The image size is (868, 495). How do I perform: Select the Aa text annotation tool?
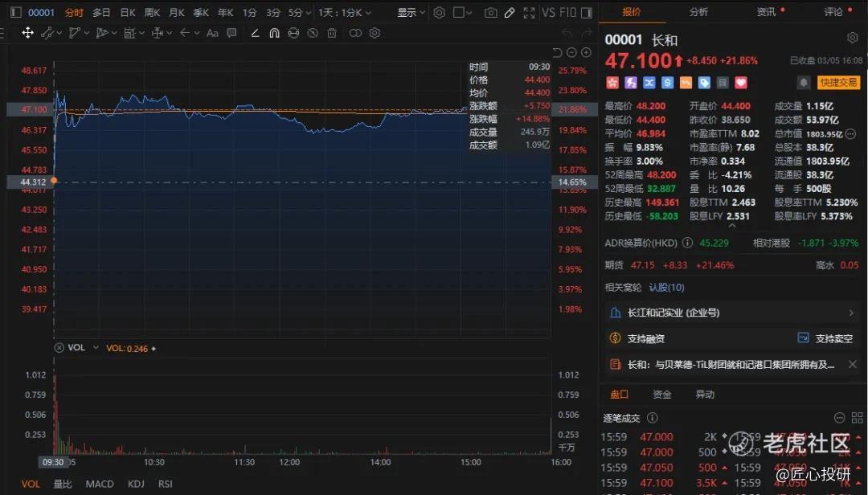212,33
